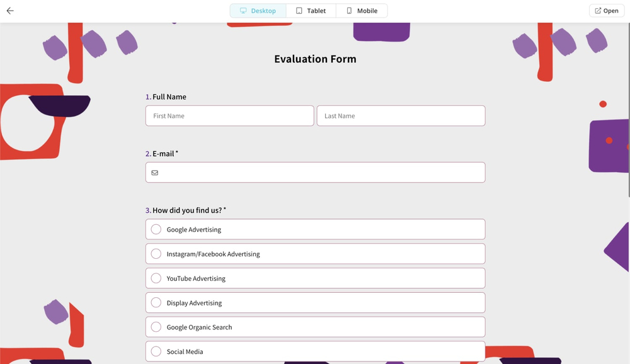Switch to Tablet preview tab

click(x=311, y=11)
